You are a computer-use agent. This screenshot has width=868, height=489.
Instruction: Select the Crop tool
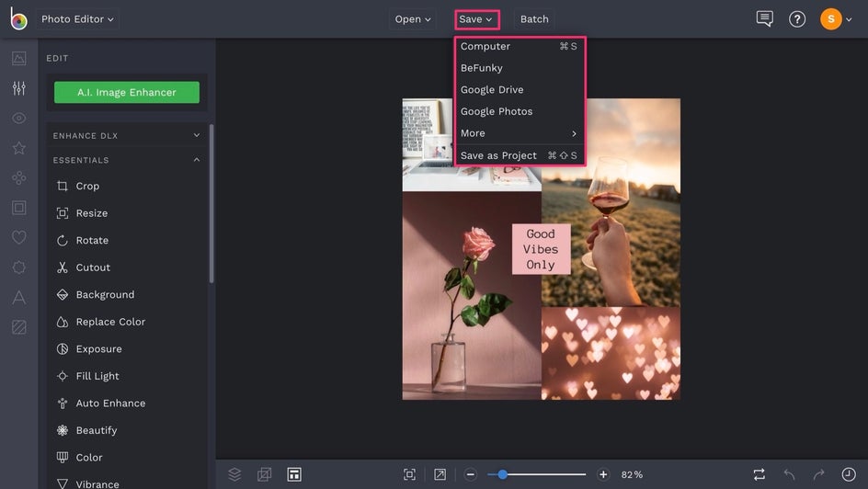(127, 186)
